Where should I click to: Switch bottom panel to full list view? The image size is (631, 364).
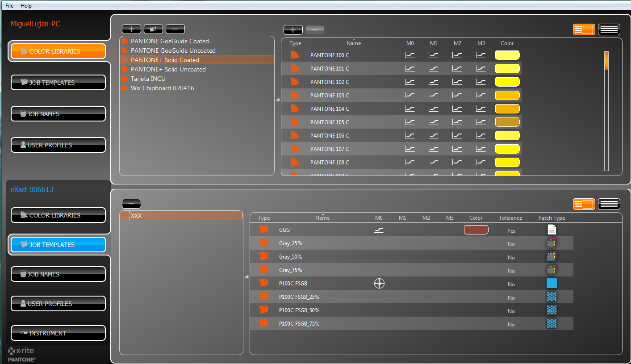click(609, 204)
